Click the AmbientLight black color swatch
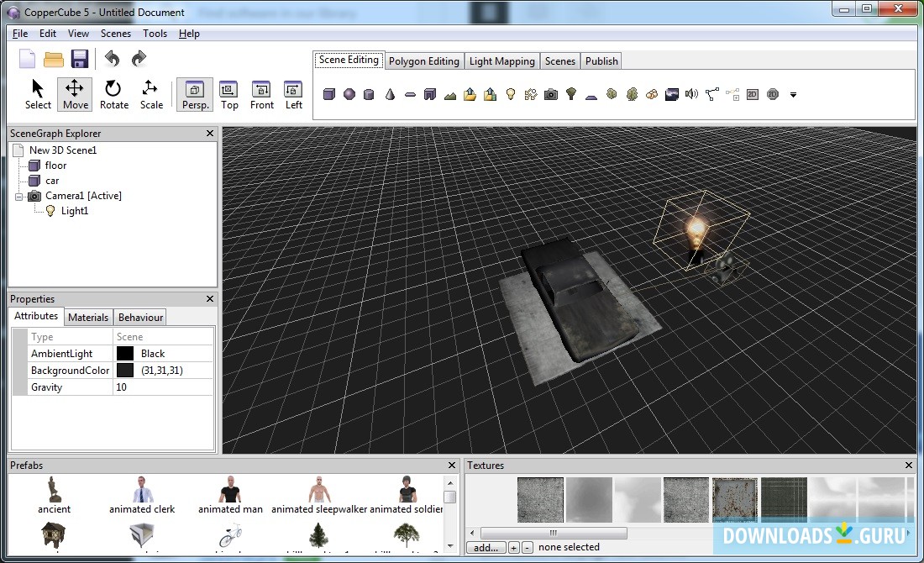This screenshot has height=563, width=924. click(x=125, y=354)
